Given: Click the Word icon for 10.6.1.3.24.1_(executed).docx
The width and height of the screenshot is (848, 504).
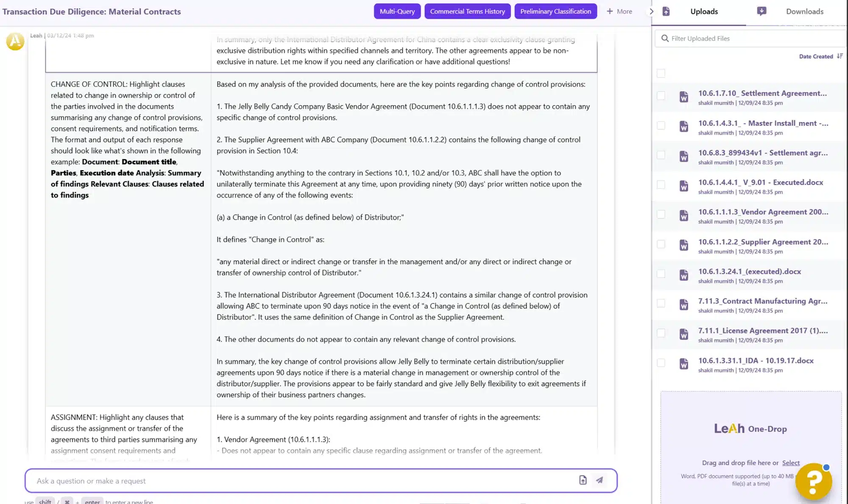Looking at the screenshot, I should pos(683,275).
